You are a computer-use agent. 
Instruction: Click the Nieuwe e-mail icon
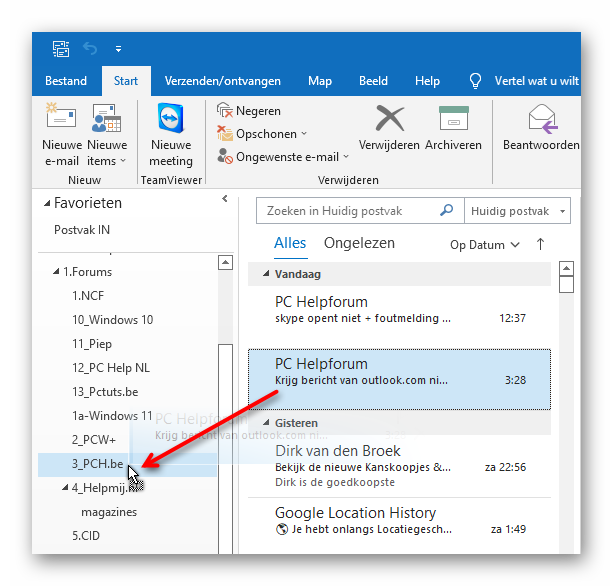coord(61,120)
